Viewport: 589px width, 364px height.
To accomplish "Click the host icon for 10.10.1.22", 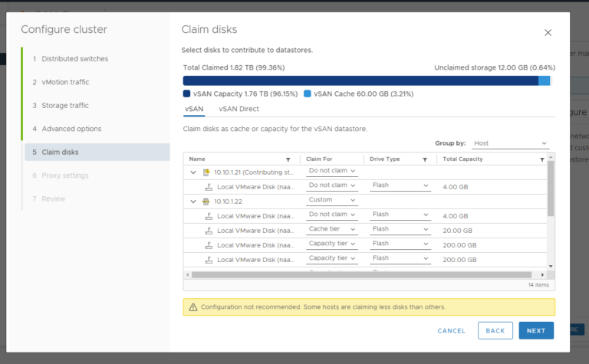I will 206,202.
